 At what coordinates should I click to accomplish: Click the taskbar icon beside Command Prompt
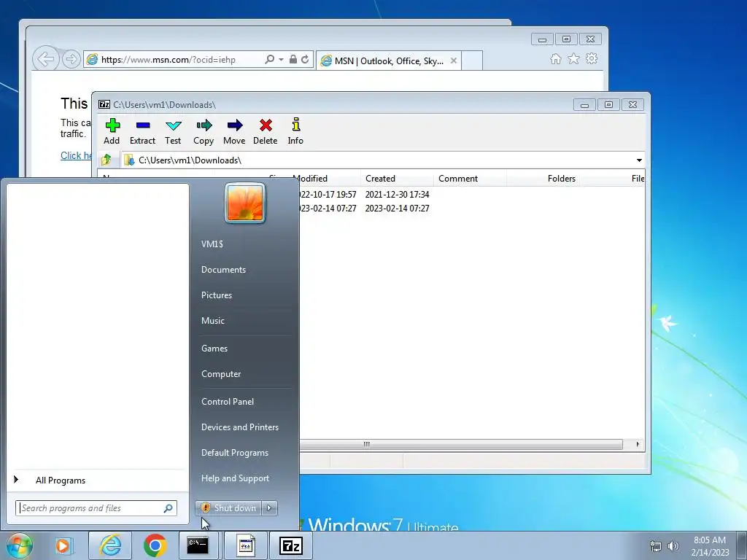246,545
